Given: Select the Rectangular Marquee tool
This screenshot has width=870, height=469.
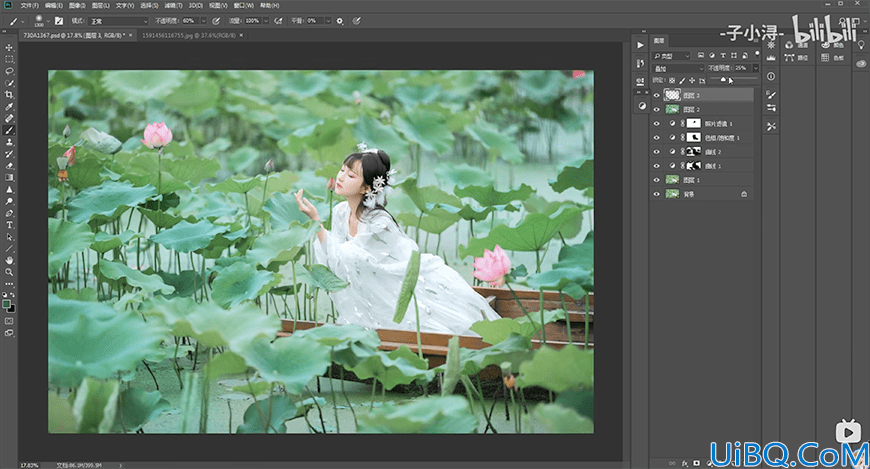Looking at the screenshot, I should [x=9, y=59].
